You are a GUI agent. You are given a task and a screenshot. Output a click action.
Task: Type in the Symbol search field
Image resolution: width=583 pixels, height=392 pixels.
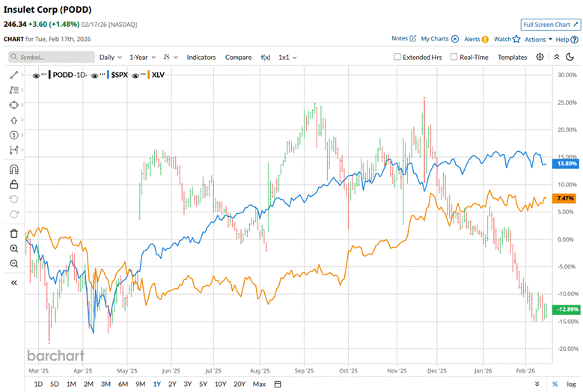[x=52, y=57]
